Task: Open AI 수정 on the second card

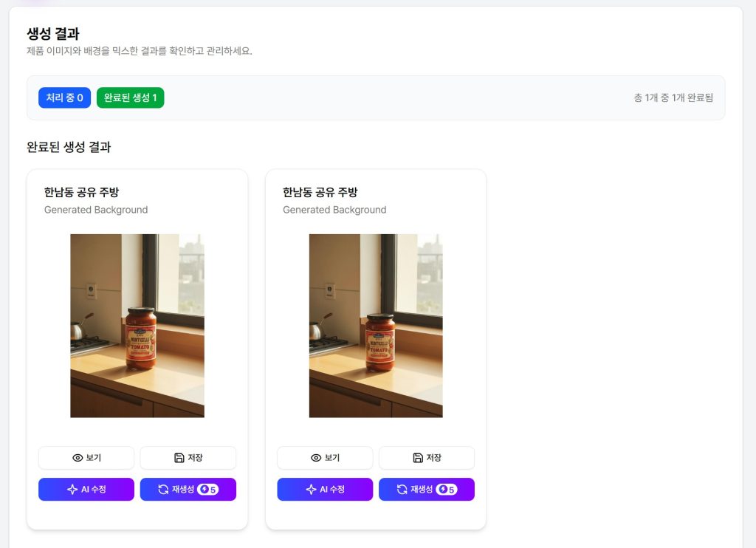Action: coord(325,490)
